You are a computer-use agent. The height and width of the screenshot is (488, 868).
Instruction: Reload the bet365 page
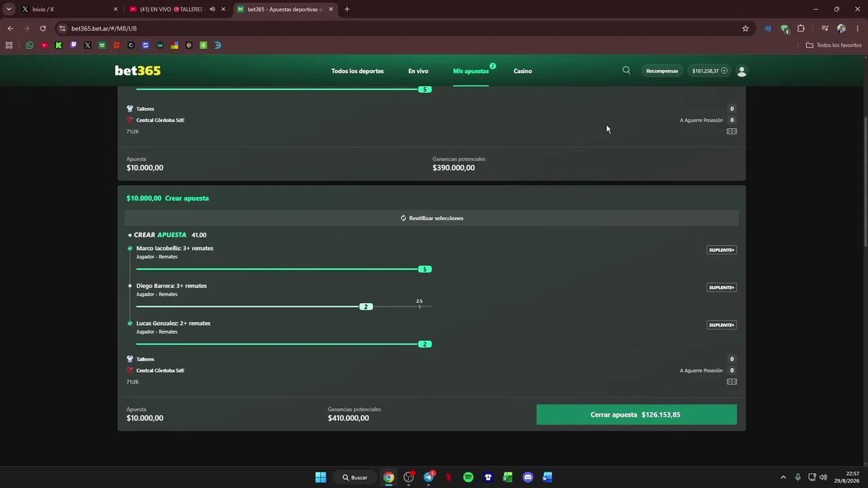point(43,28)
